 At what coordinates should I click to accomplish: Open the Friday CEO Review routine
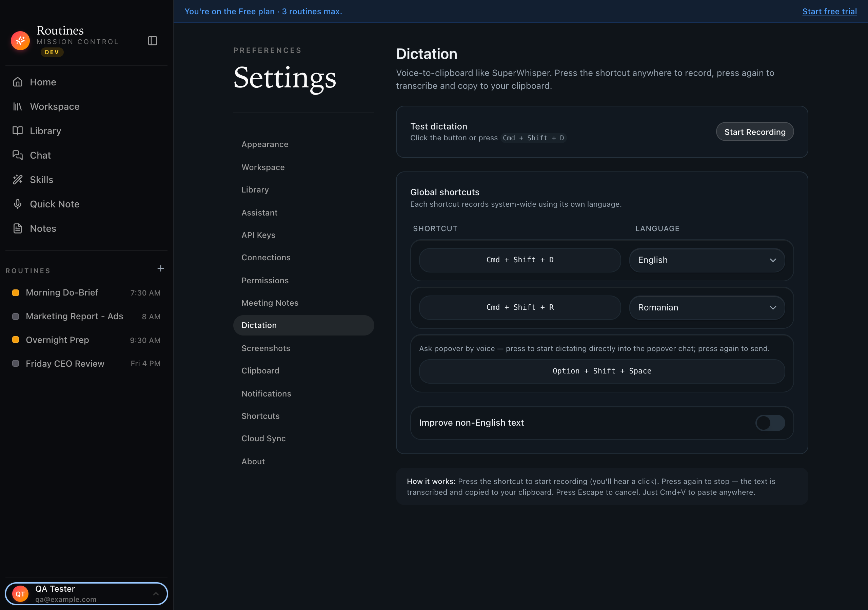point(86,364)
